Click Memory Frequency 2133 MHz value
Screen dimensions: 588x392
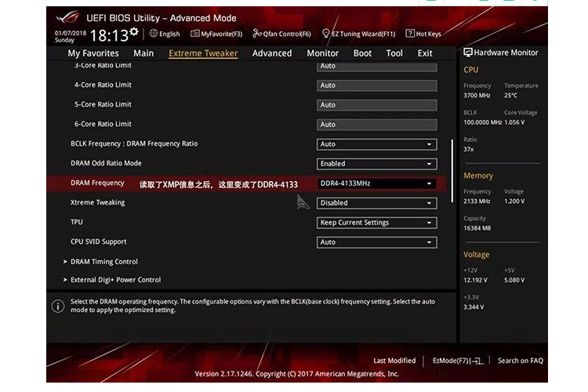[x=477, y=201]
